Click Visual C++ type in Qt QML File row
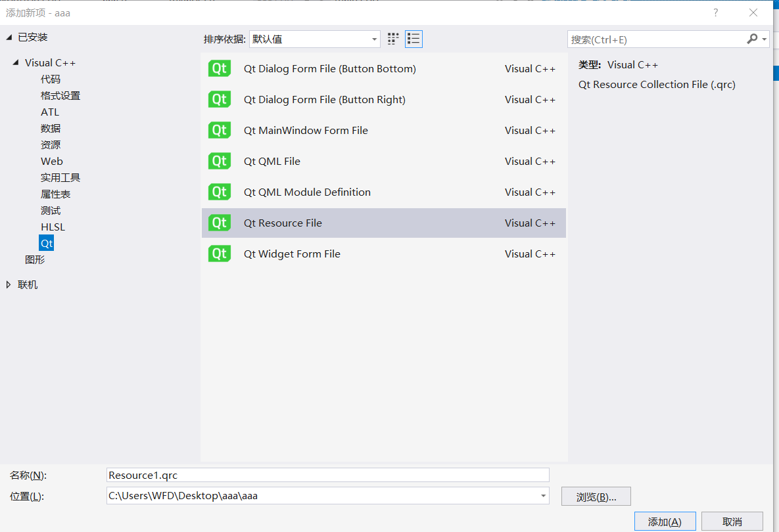 coord(530,161)
